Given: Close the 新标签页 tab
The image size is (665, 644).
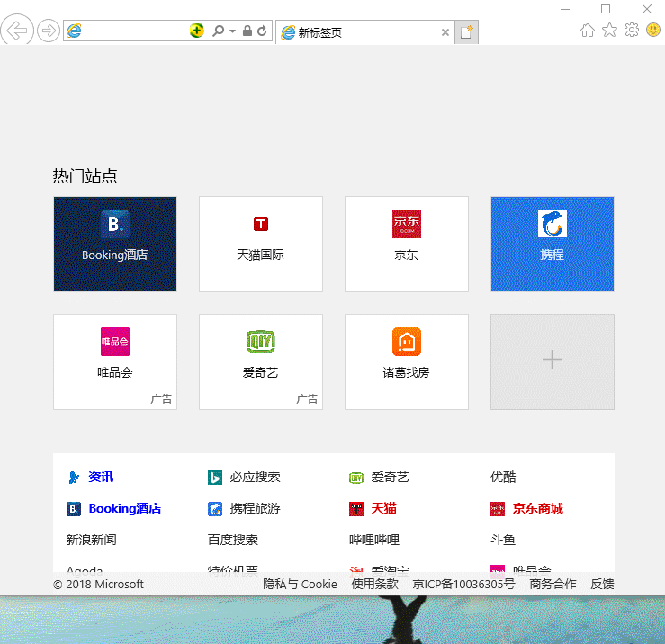Looking at the screenshot, I should tap(445, 32).
